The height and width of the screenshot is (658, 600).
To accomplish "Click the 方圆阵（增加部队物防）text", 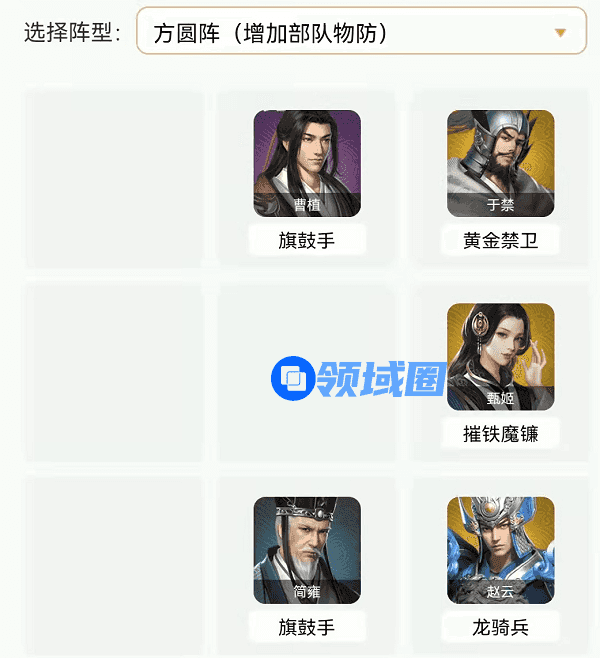I will [x=270, y=33].
